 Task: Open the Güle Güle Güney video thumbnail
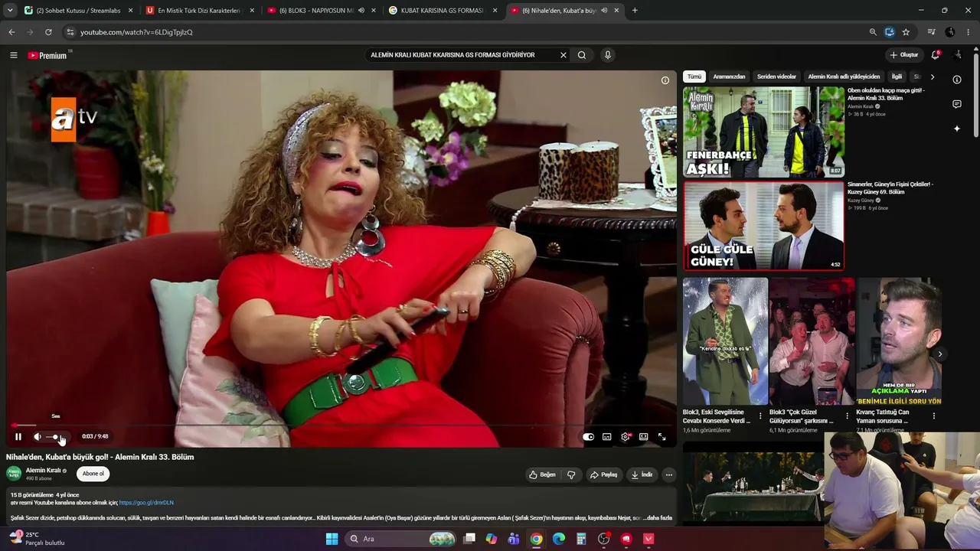(x=763, y=226)
